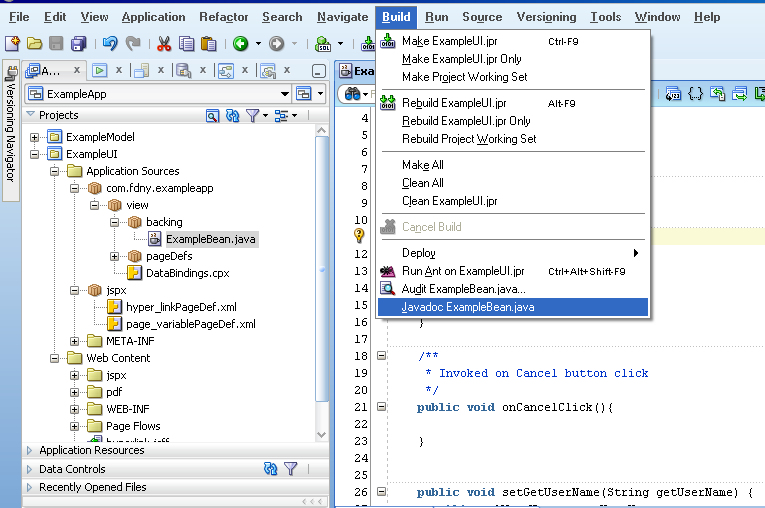Screen dimensions: 765x508
Task: Click the Projects search magnifier icon
Action: click(212, 116)
